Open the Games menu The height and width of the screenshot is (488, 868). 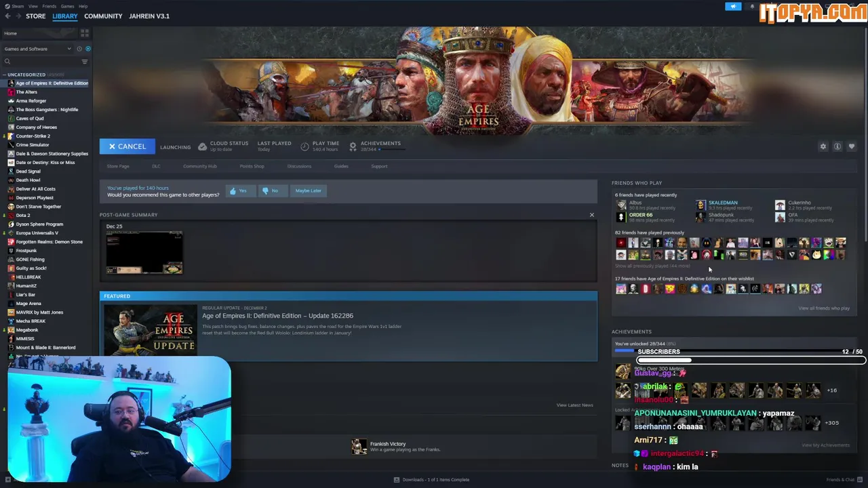67,6
